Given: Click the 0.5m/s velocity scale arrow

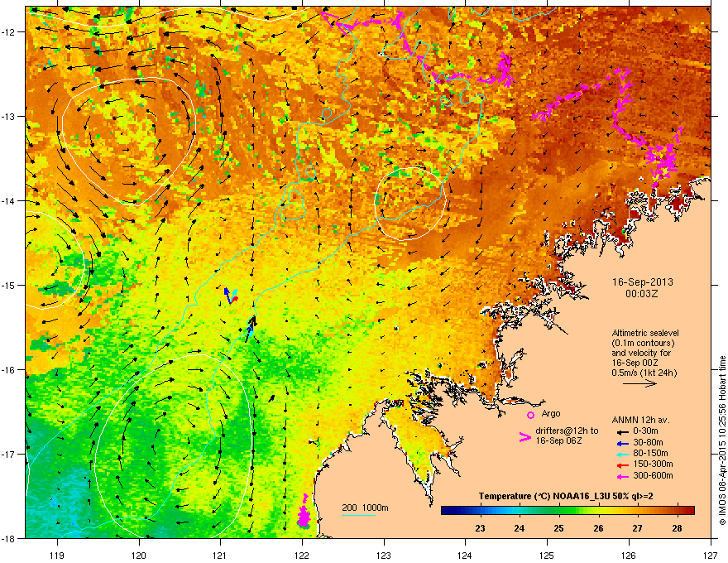Looking at the screenshot, I should 639,383.
